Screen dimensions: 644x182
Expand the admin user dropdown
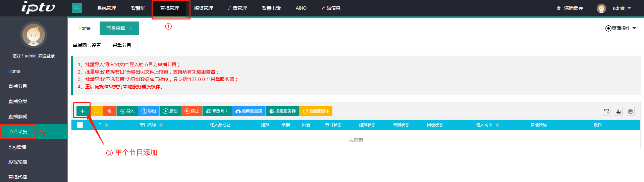pyautogui.click(x=622, y=8)
